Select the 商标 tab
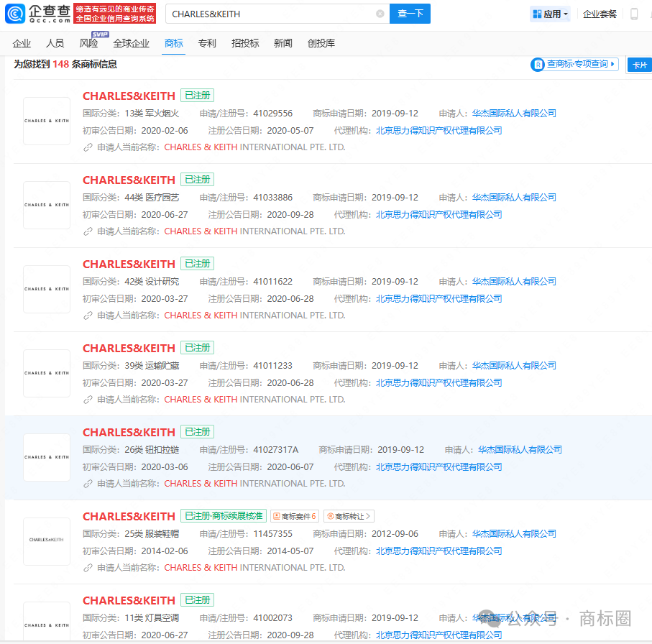The image size is (652, 644). coord(173,43)
